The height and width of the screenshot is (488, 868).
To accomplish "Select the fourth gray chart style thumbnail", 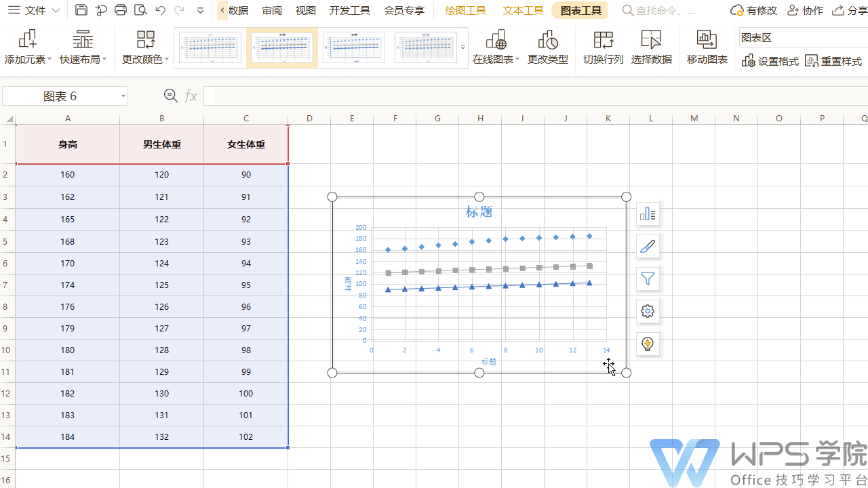I will tap(426, 47).
